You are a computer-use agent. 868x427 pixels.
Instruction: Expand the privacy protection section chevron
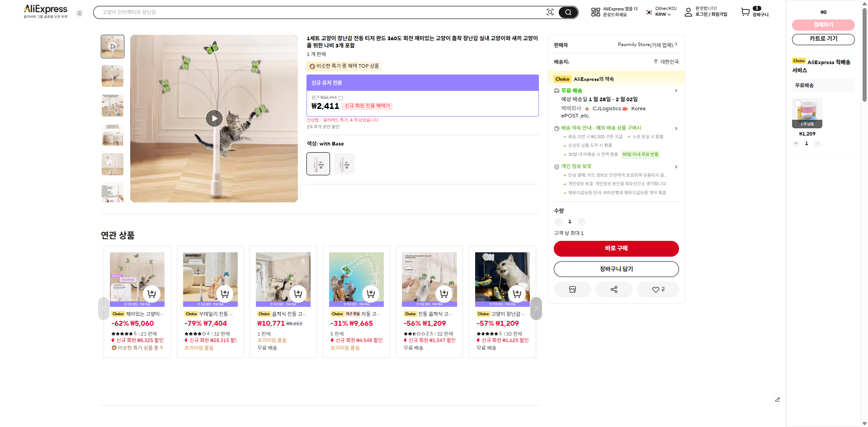(676, 167)
